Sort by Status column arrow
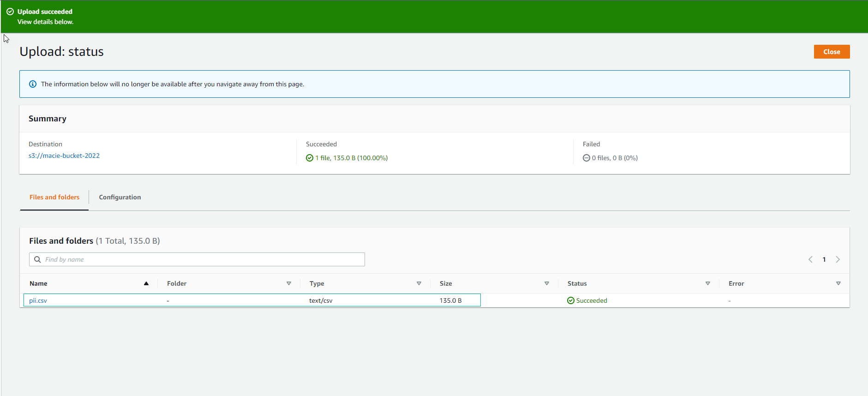868x396 pixels. (x=708, y=283)
